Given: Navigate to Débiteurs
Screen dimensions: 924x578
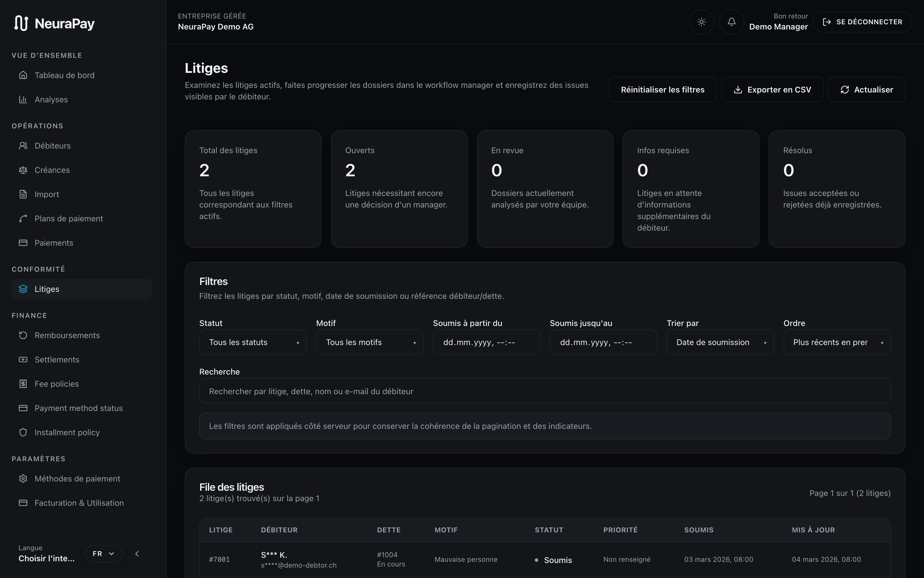Looking at the screenshot, I should pos(82,146).
